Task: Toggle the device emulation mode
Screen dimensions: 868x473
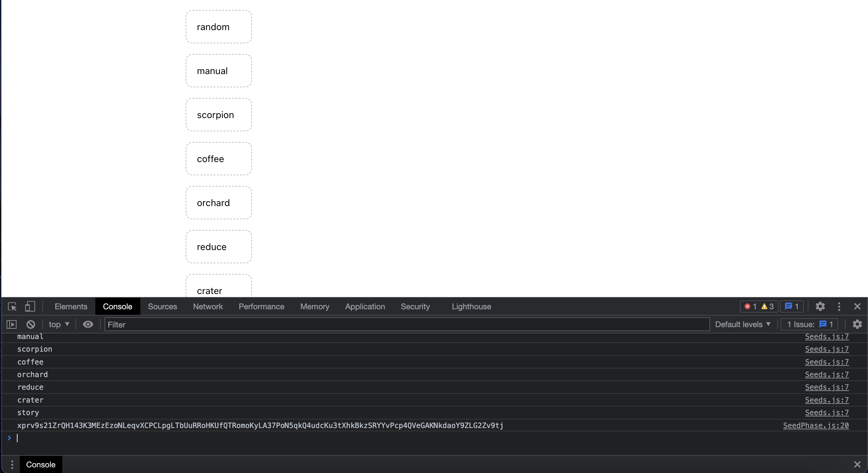Action: [x=30, y=306]
